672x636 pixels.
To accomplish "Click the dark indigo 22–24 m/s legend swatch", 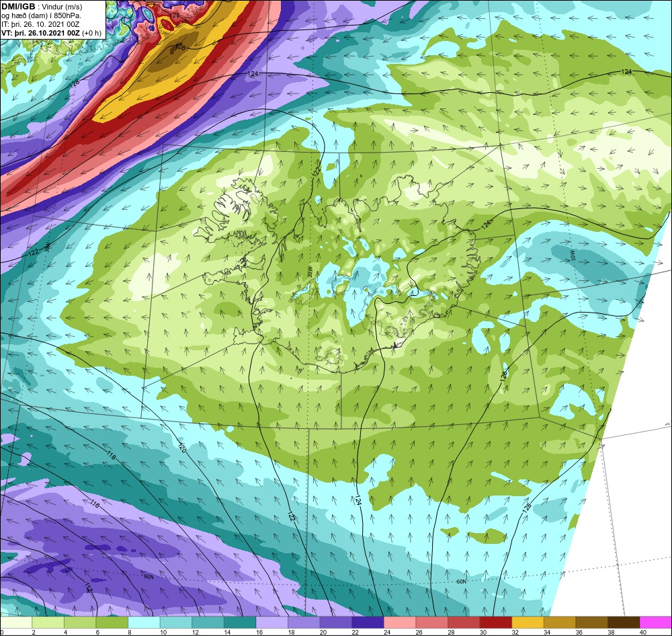I will 368,623.
